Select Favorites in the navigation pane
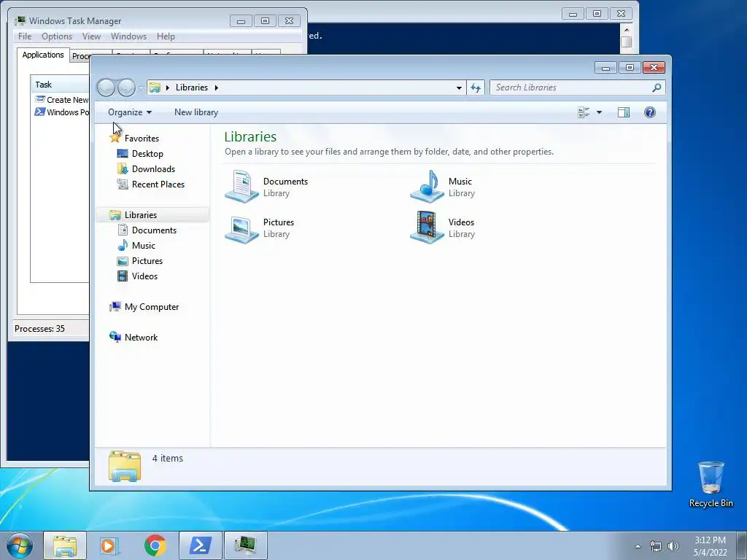 [142, 139]
